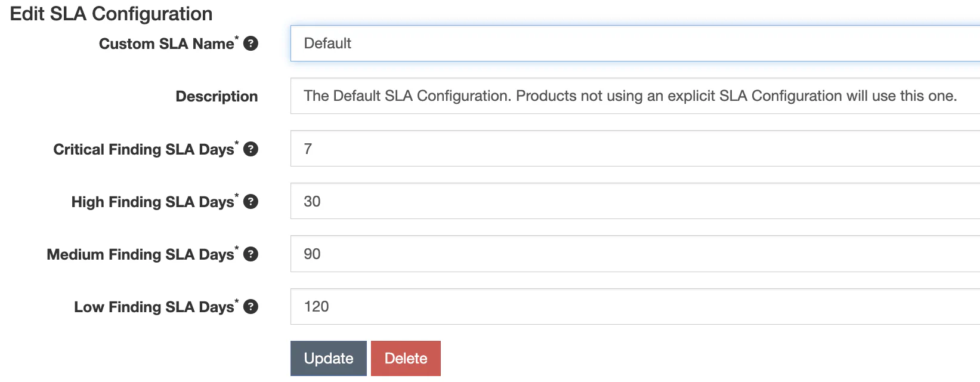Focus the Custom SLA Name field
Image resolution: width=980 pixels, height=382 pixels.
click(x=635, y=44)
